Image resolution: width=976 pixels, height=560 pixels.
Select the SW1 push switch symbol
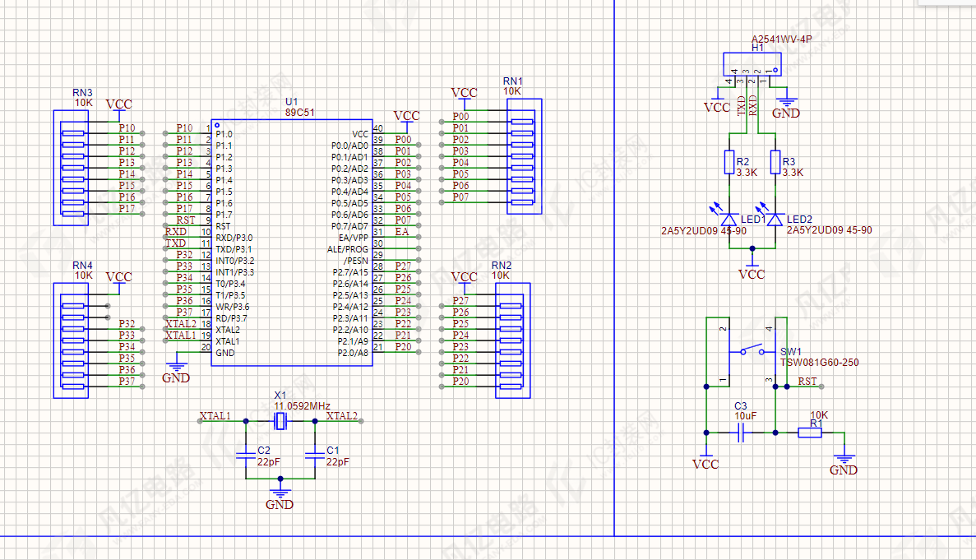[x=752, y=350]
